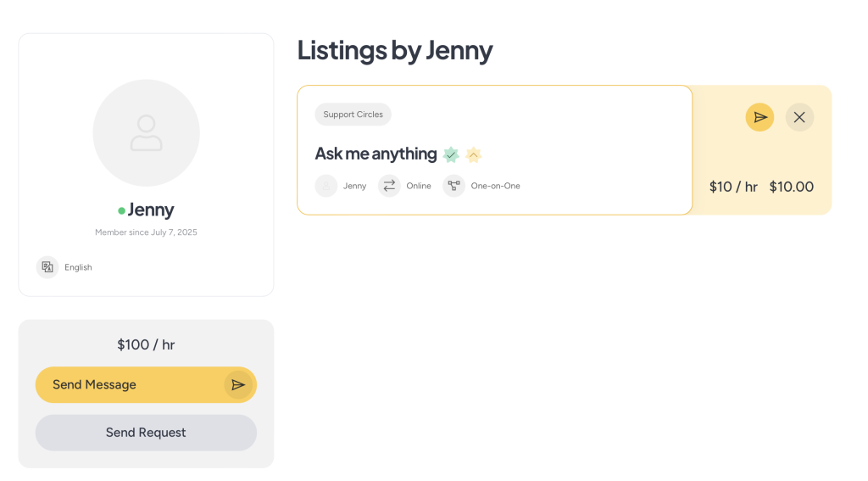Click the $10.00 total price
This screenshot has height=481, width=868.
[x=792, y=187]
